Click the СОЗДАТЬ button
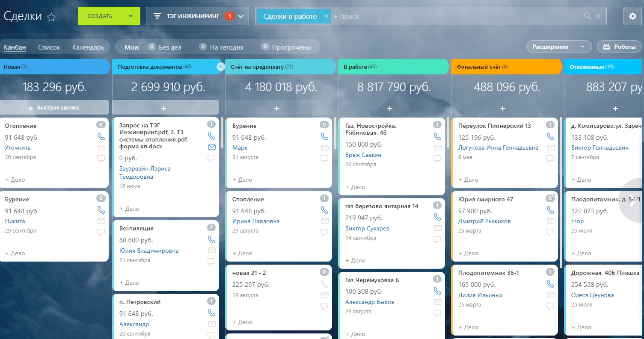644x339 pixels. 100,16
